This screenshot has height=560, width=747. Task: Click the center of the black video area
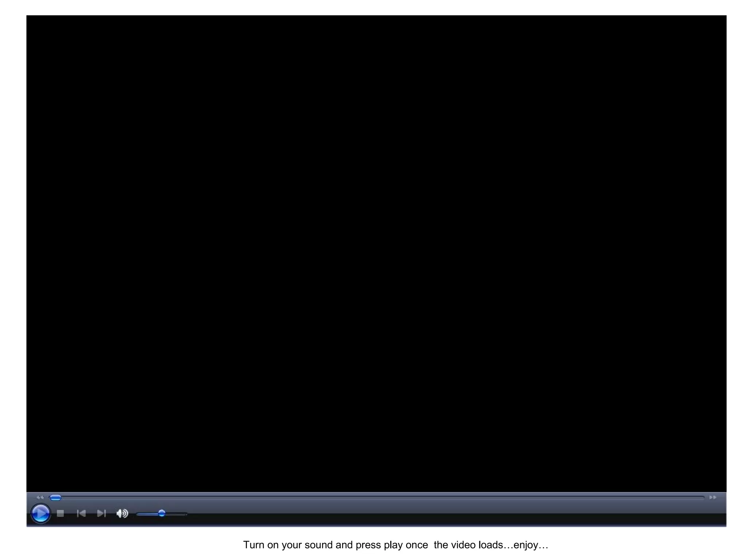click(x=376, y=253)
